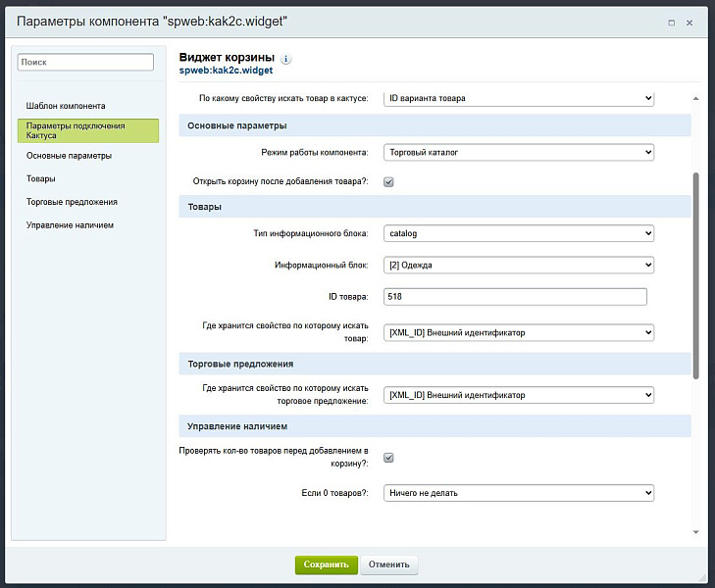Expand 'Тип информационного блока' dropdown

pos(518,233)
